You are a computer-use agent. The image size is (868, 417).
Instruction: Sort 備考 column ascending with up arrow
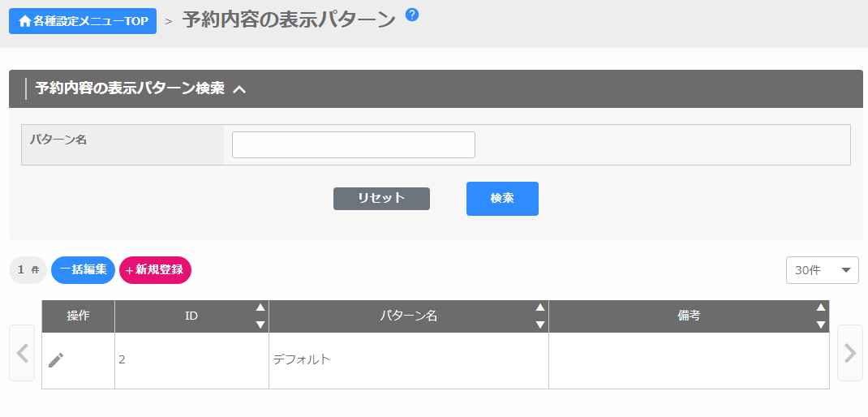click(x=821, y=307)
